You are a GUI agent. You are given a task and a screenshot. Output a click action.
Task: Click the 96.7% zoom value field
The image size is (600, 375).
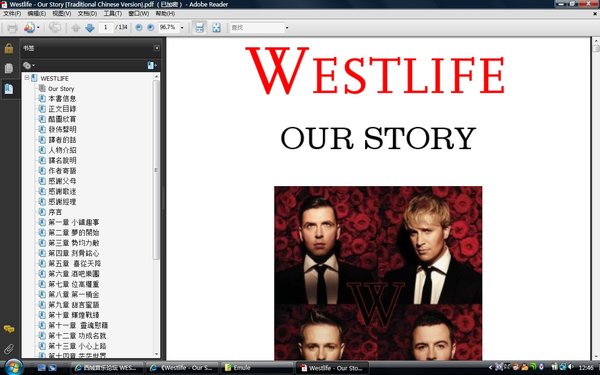click(168, 28)
